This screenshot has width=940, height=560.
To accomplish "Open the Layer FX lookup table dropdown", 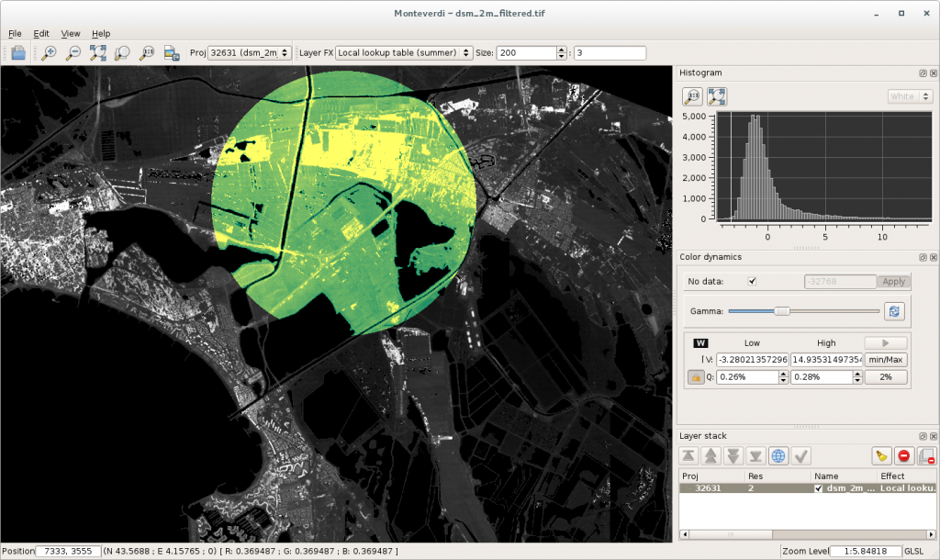I will click(x=404, y=52).
